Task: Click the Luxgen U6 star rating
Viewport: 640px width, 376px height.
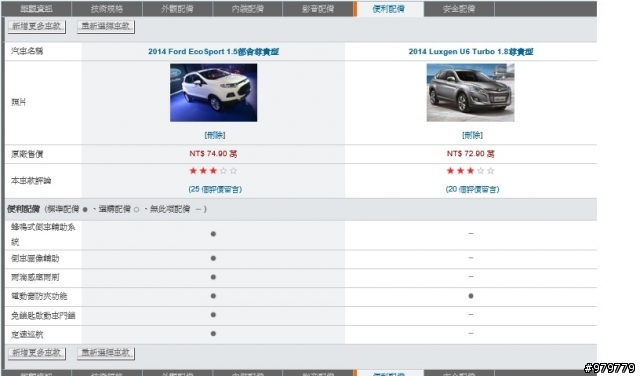Action: tap(471, 171)
